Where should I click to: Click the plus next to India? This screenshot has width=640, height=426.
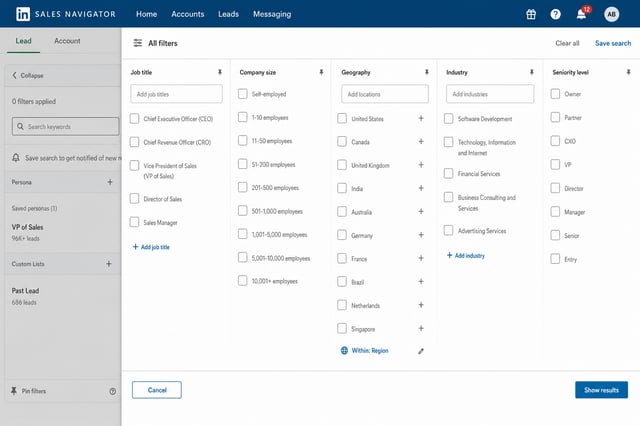[421, 188]
